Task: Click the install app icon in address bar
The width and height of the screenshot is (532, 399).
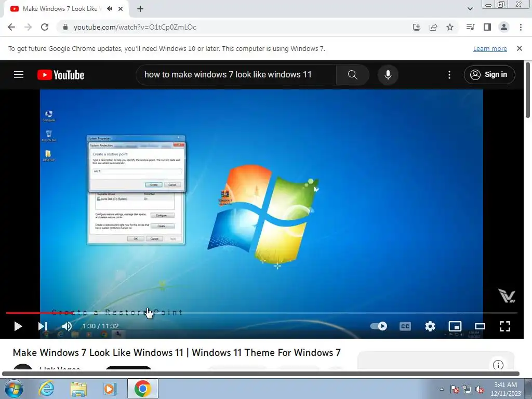Action: pos(417,27)
